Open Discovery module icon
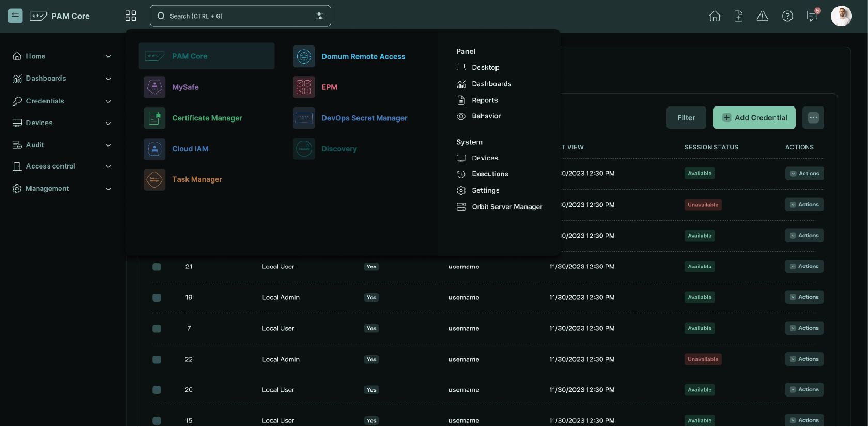Screen dimensions: 868x427 pyautogui.click(x=304, y=149)
